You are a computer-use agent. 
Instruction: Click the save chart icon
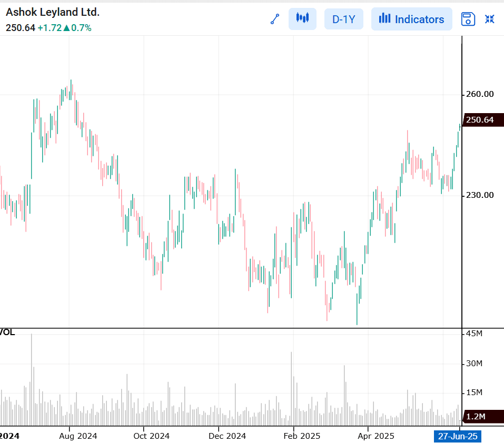click(468, 19)
